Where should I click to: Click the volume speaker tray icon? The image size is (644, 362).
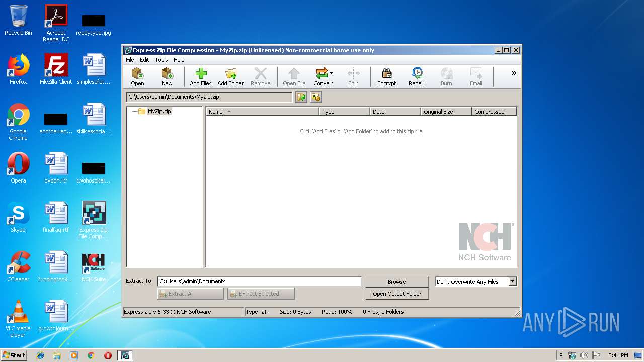(584, 355)
